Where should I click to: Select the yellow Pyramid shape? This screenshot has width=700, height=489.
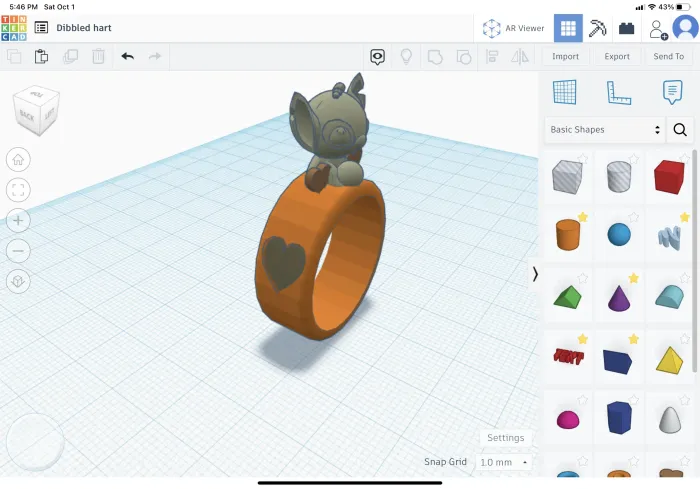670,360
